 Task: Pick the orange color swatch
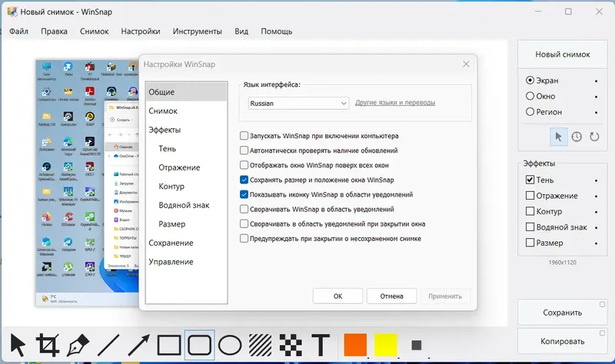point(355,346)
